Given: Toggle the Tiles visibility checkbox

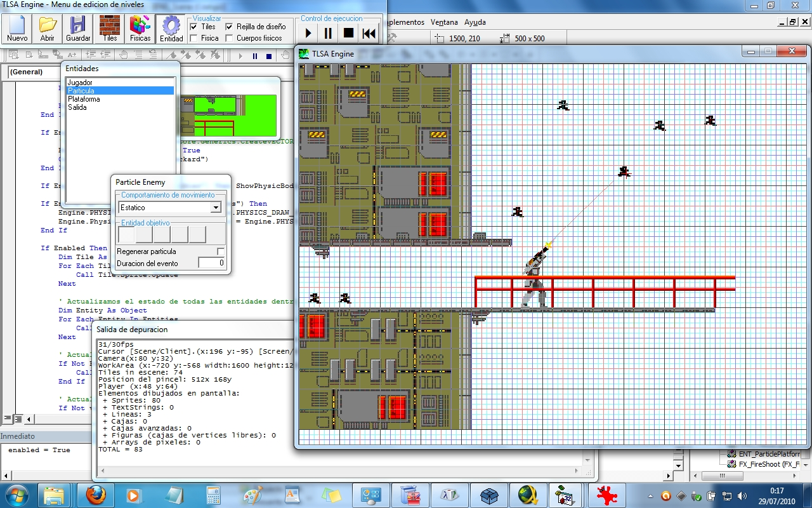Looking at the screenshot, I should (x=194, y=27).
